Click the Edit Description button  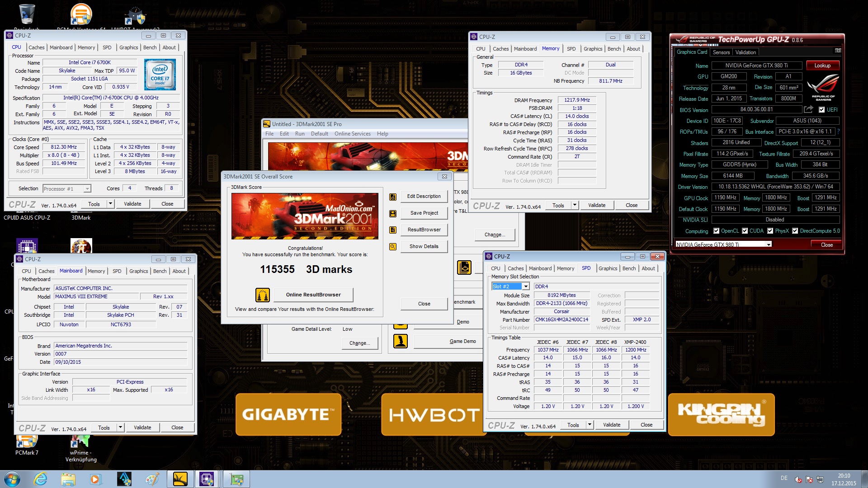point(424,197)
